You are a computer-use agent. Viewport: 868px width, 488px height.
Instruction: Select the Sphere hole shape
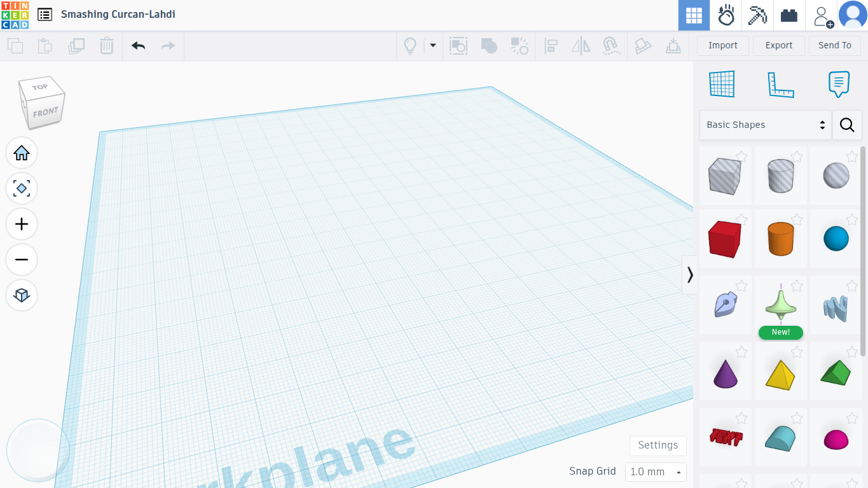pos(836,176)
